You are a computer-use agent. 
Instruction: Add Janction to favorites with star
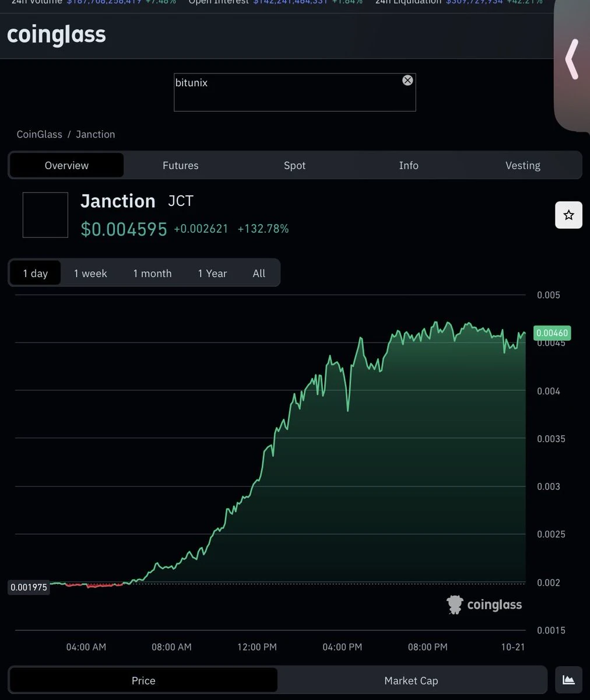coord(568,215)
